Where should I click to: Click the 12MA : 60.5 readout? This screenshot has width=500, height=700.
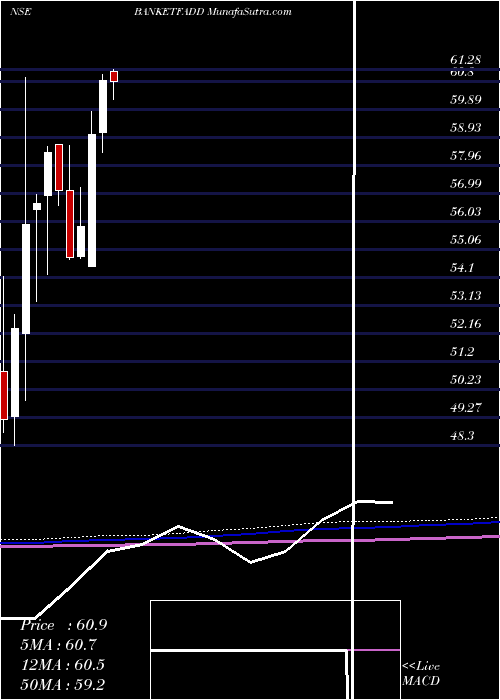(62, 665)
